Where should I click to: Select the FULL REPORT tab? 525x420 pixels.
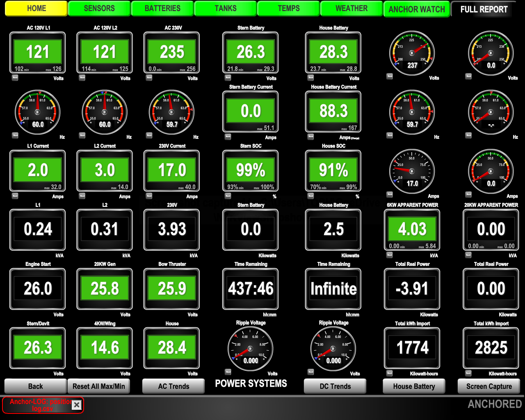coord(484,9)
